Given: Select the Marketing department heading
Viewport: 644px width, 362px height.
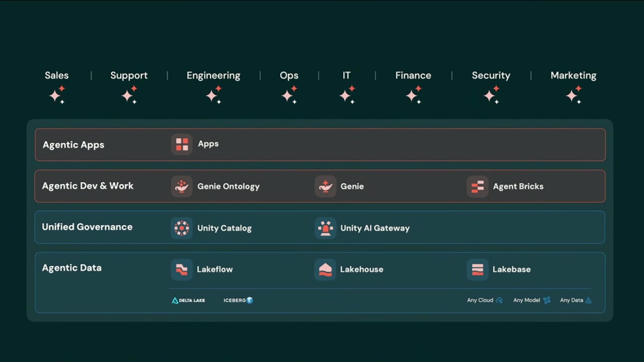Looking at the screenshot, I should [573, 76].
